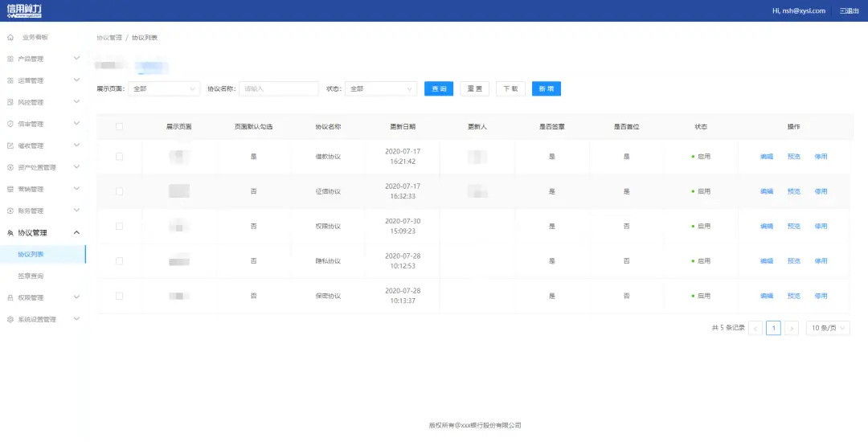Click the 信审管理 shield icon
This screenshot has height=442, width=868.
tap(10, 124)
